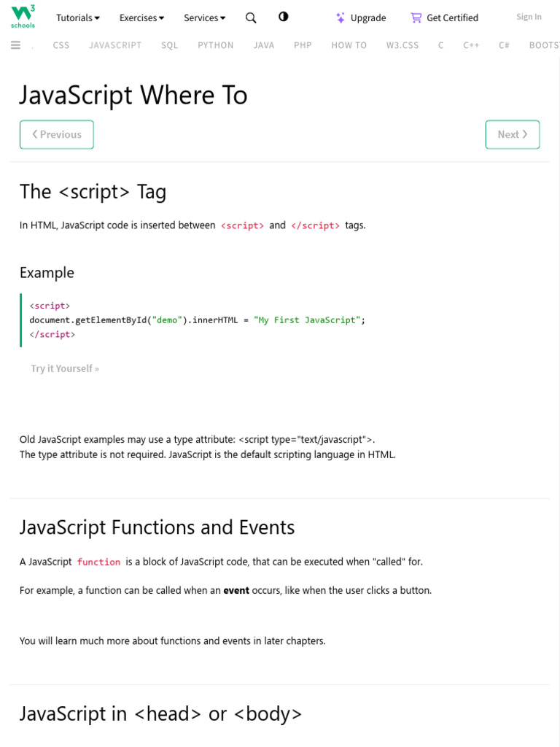Expand the Tutorials dropdown
This screenshot has height=747, width=560.
[78, 18]
